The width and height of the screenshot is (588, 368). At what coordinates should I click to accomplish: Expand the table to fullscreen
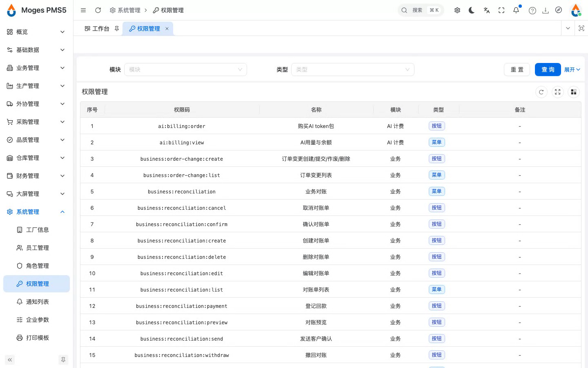[x=558, y=92]
